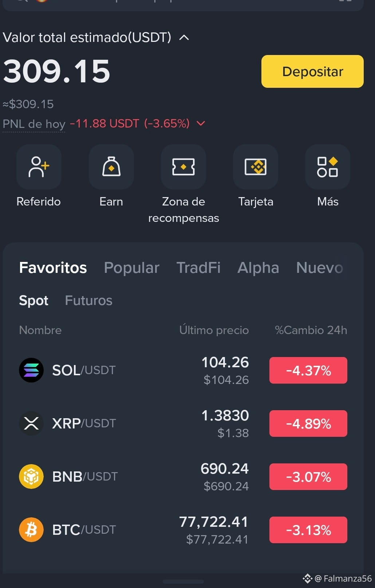Switch to the Popular tab

pyautogui.click(x=131, y=268)
